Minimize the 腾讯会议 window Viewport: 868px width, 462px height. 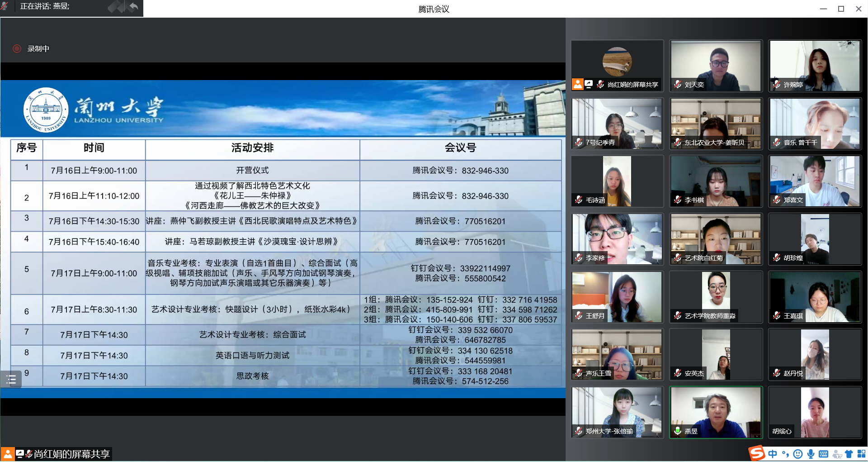(823, 9)
